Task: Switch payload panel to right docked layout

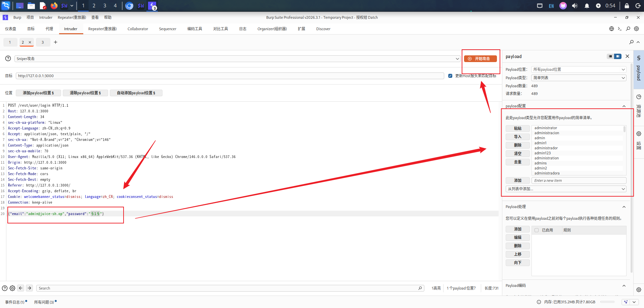Action: coord(618,56)
